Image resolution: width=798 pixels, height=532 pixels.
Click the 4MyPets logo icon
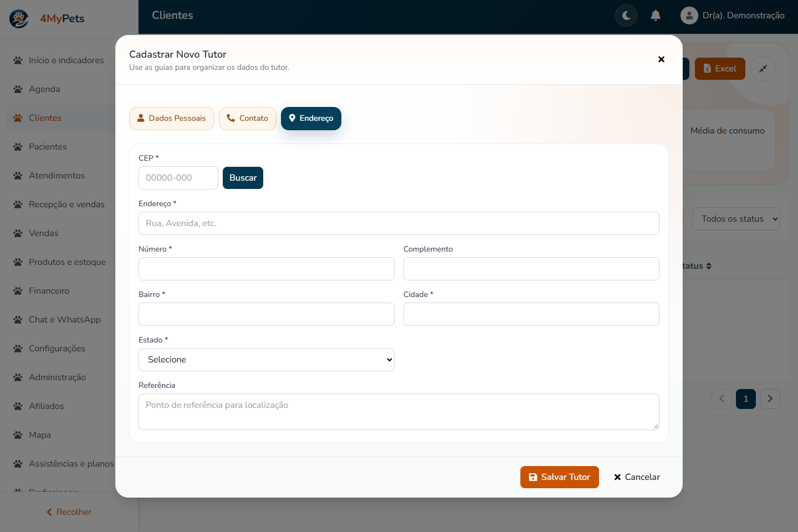pos(19,19)
